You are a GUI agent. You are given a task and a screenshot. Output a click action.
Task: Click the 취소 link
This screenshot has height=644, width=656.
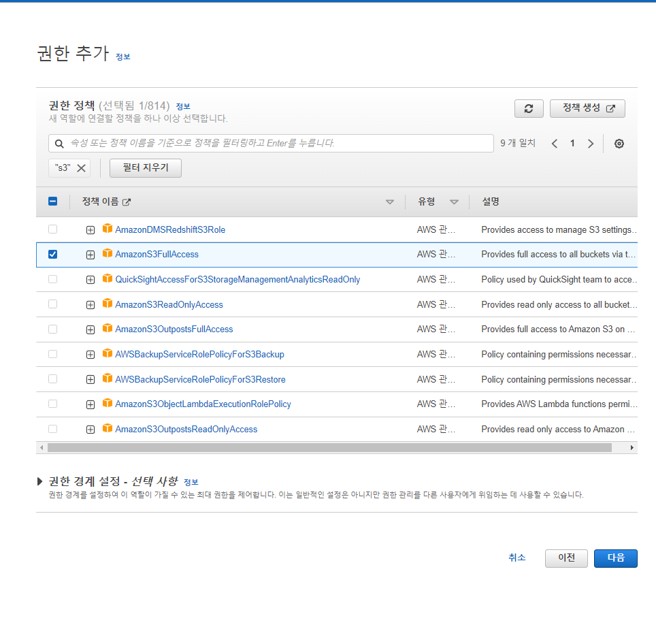tap(516, 558)
